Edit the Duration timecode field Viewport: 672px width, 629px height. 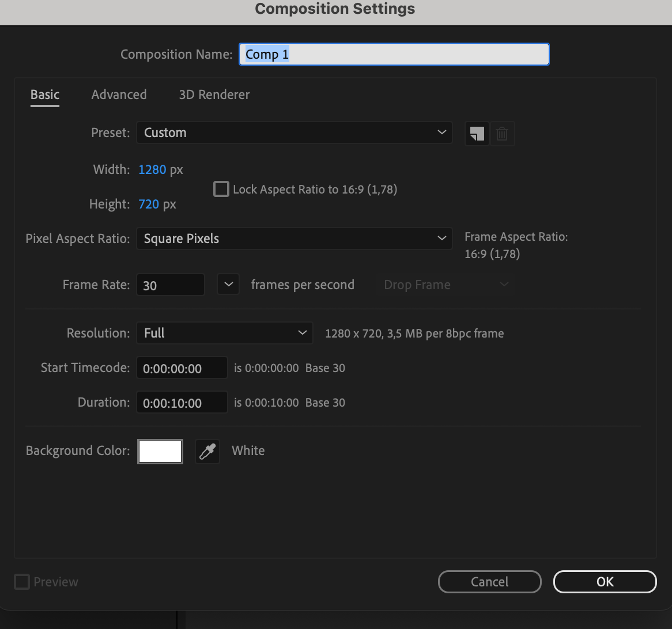pos(182,402)
